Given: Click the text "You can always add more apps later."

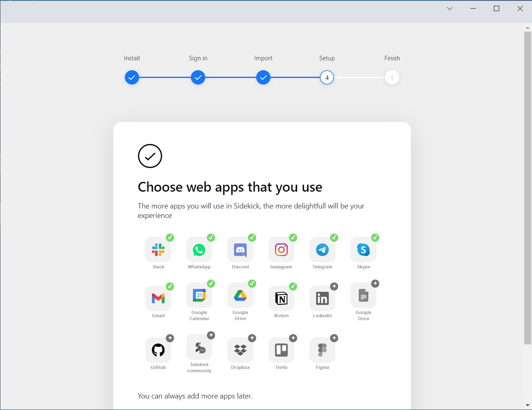Looking at the screenshot, I should [195, 396].
